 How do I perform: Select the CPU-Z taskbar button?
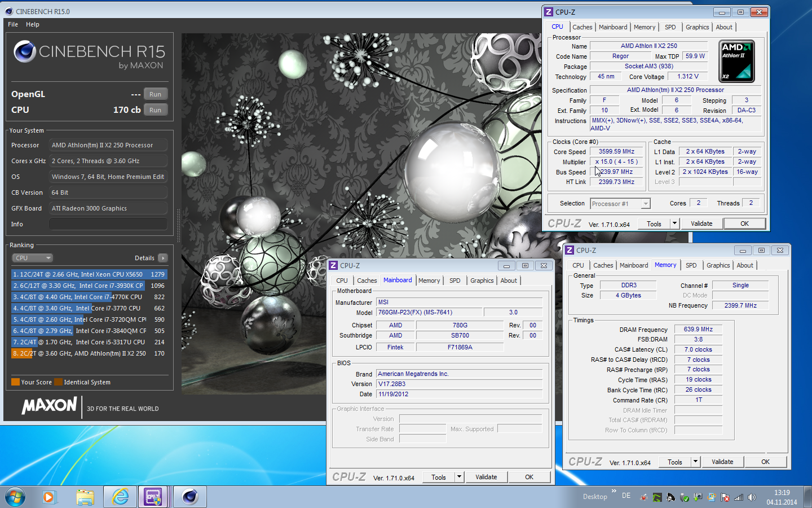153,497
